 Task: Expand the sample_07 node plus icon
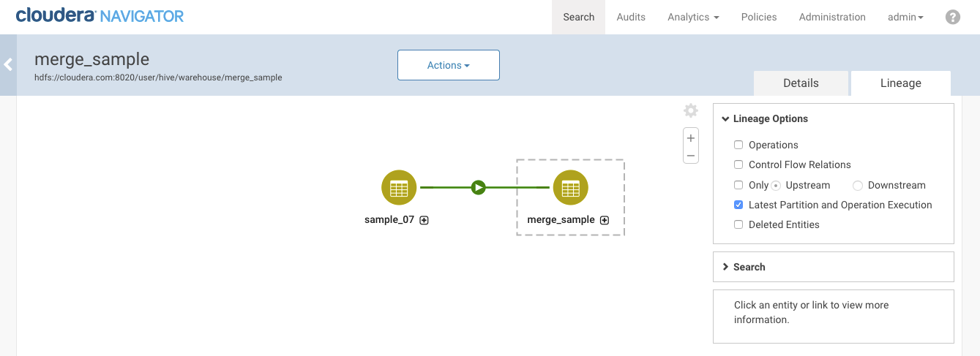pos(424,220)
